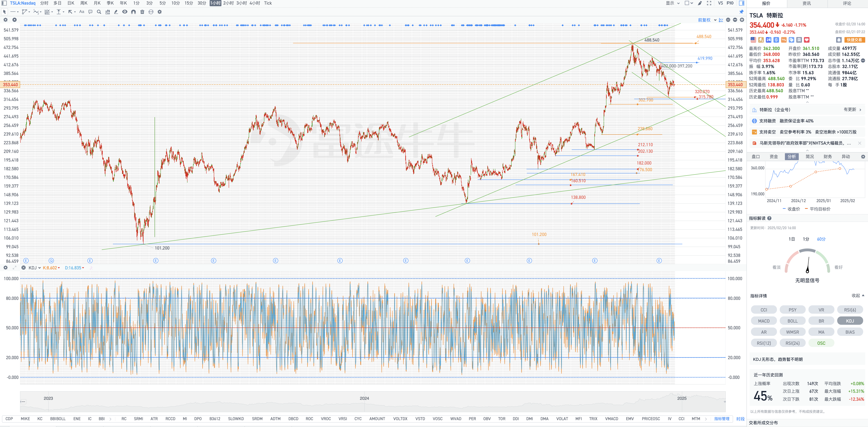This screenshot has height=427, width=868.
Task: Activate the magnifier zoom tool
Action: click(x=99, y=12)
